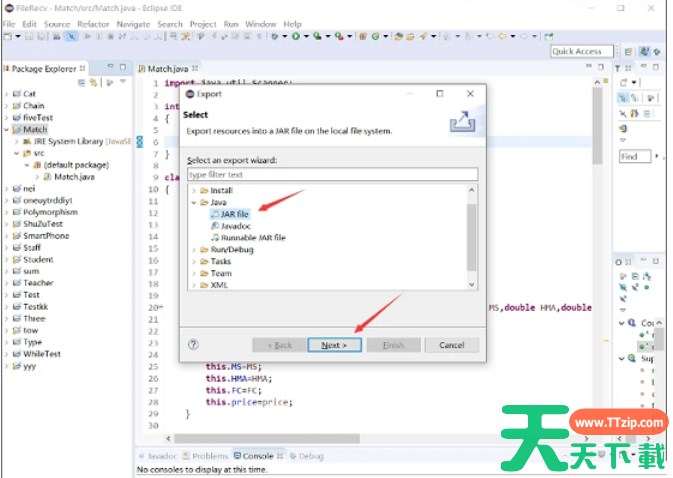Expand the Cat project in Package Explorer

click(6, 94)
